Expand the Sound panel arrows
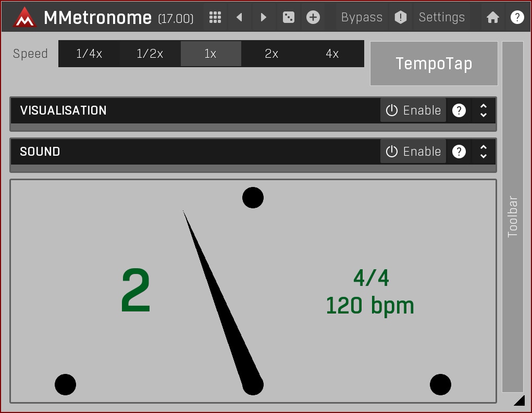The width and height of the screenshot is (532, 413). tap(484, 152)
